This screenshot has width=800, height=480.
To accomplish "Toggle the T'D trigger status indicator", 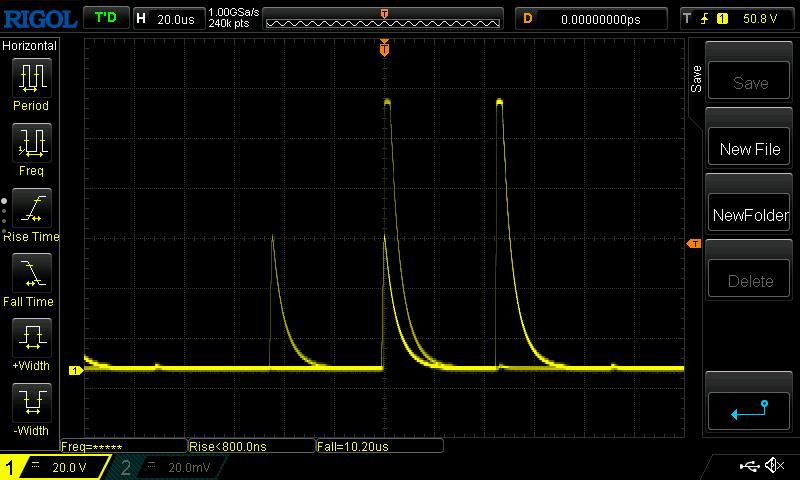I will (105, 18).
